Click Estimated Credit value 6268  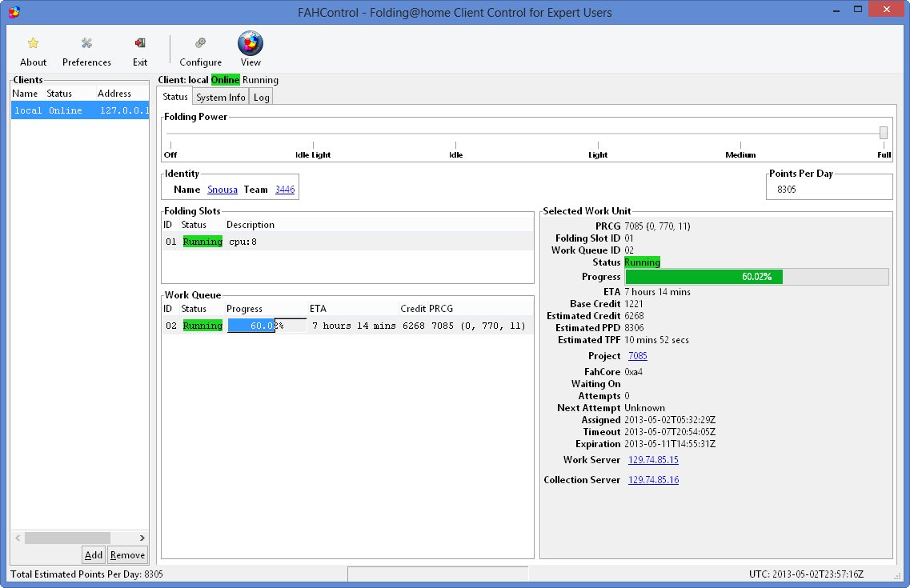(x=634, y=316)
